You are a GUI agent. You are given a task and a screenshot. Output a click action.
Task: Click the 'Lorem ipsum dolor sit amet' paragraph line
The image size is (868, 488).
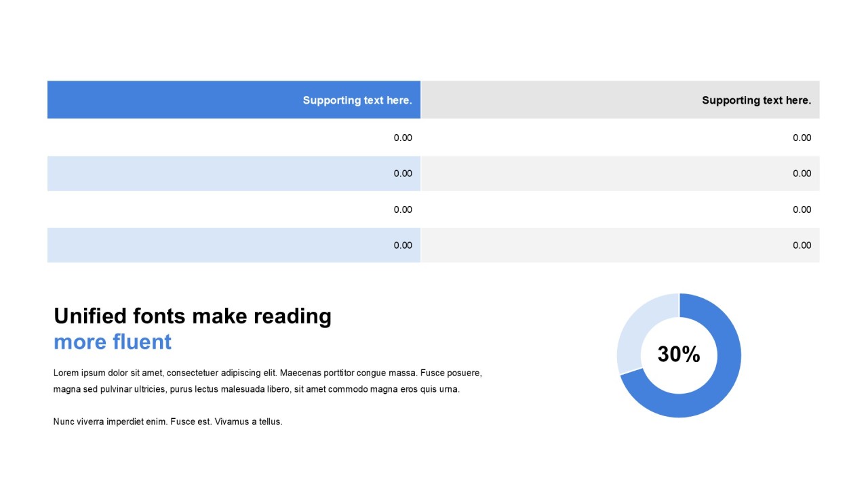click(267, 373)
